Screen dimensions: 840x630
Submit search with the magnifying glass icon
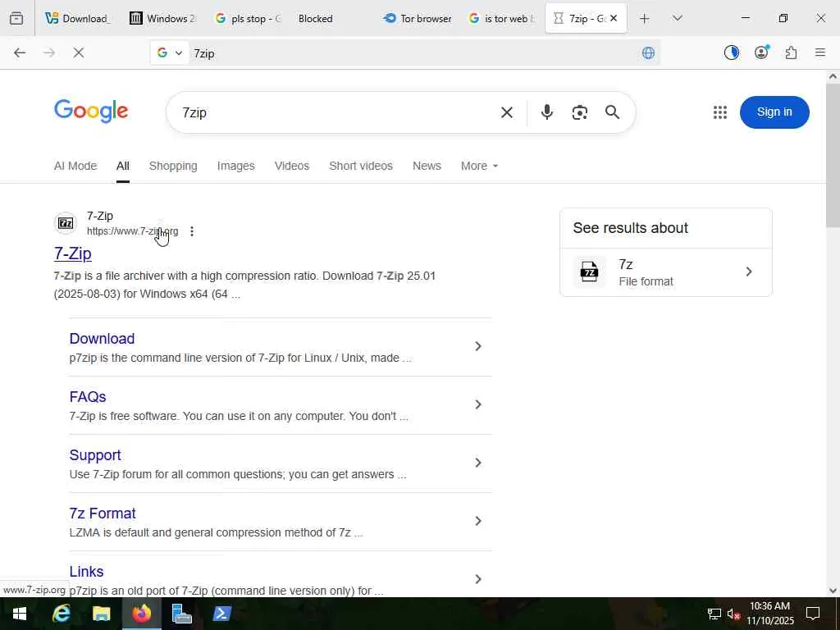(x=612, y=112)
